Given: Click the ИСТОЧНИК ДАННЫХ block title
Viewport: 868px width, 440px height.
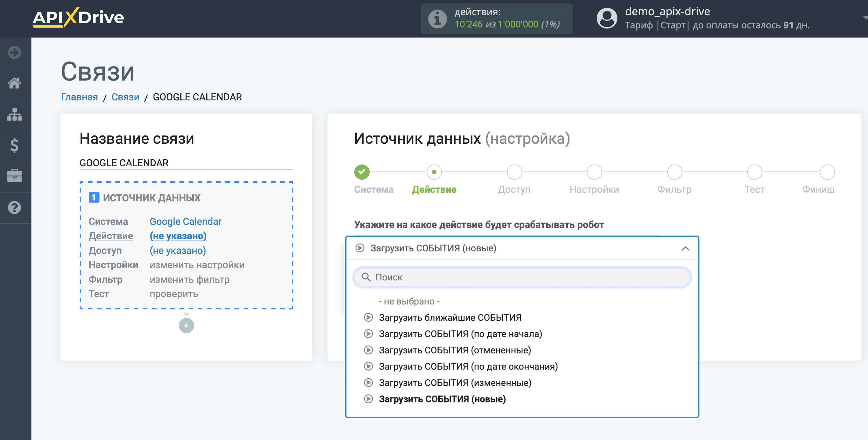Looking at the screenshot, I should coord(151,198).
